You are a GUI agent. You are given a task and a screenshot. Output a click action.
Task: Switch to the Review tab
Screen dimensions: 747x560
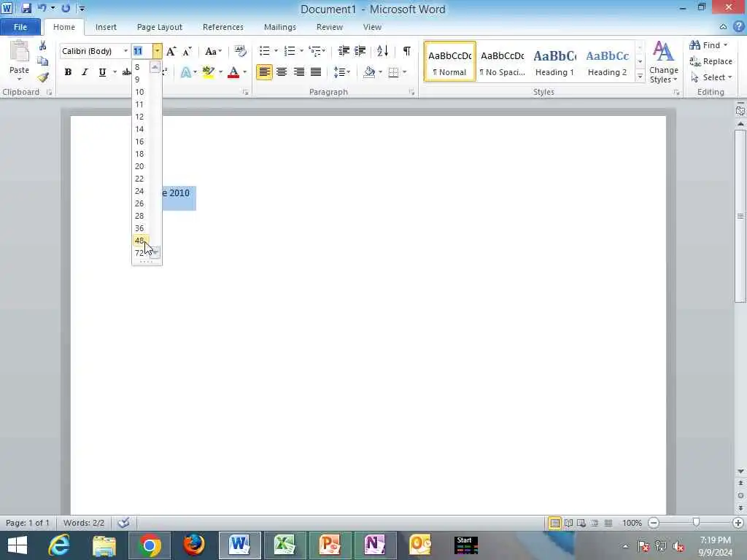click(x=330, y=27)
